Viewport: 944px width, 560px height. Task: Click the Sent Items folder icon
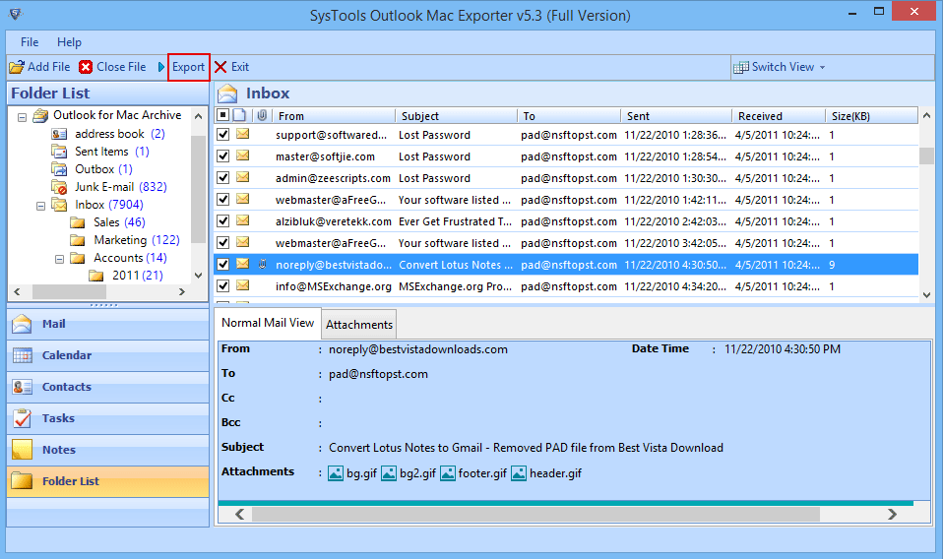click(59, 152)
